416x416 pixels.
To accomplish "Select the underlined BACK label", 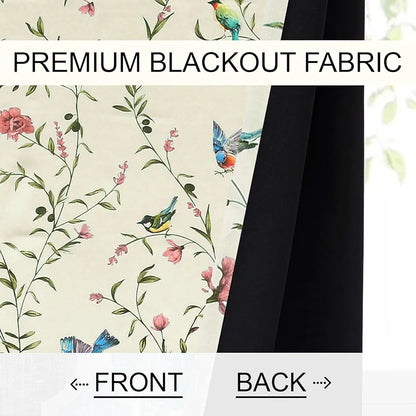I will (271, 383).
